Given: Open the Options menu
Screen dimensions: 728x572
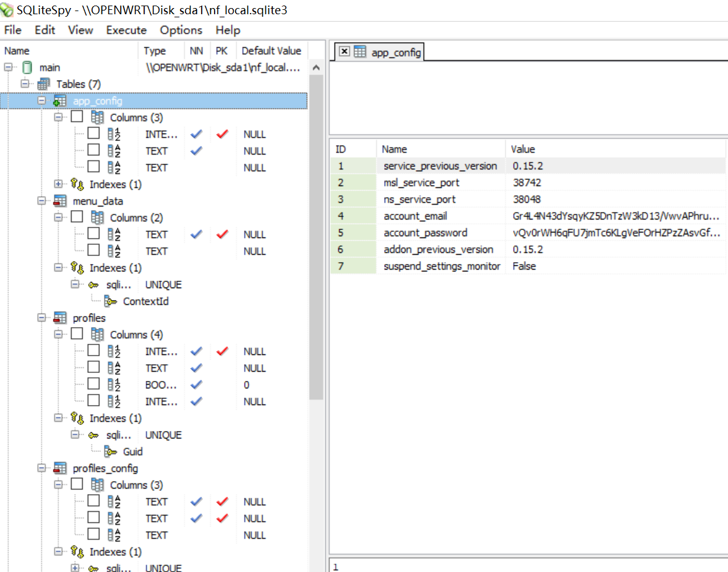Looking at the screenshot, I should pyautogui.click(x=181, y=30).
